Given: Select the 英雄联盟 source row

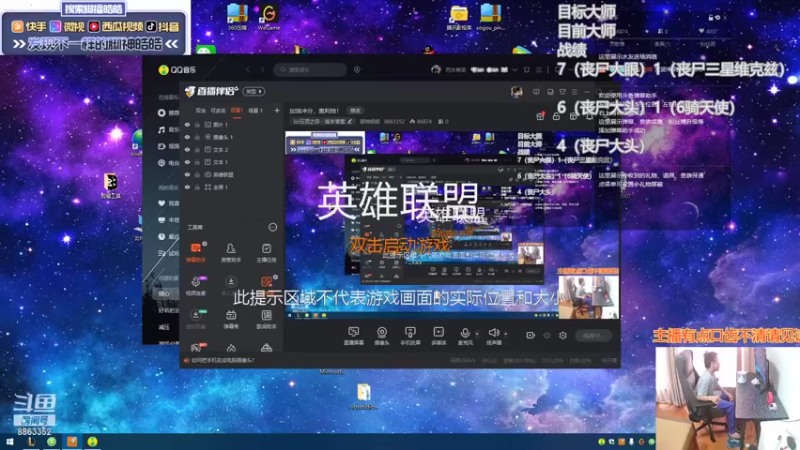Looking at the screenshot, I should point(232,174).
